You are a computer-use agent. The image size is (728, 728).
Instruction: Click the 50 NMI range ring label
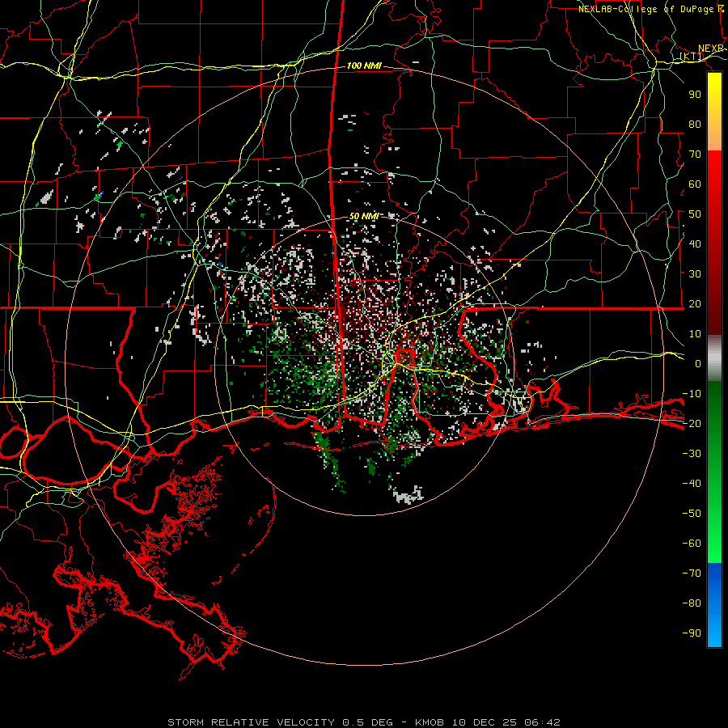(364, 216)
